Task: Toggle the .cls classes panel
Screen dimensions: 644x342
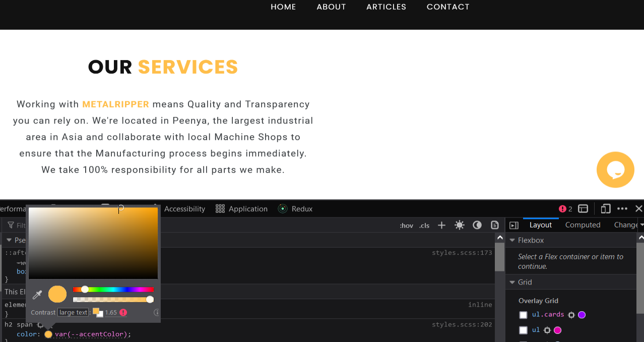Action: tap(424, 225)
